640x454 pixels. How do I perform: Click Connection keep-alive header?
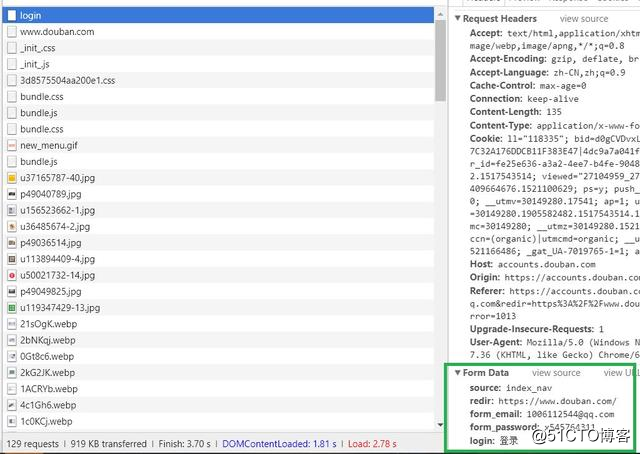[524, 99]
